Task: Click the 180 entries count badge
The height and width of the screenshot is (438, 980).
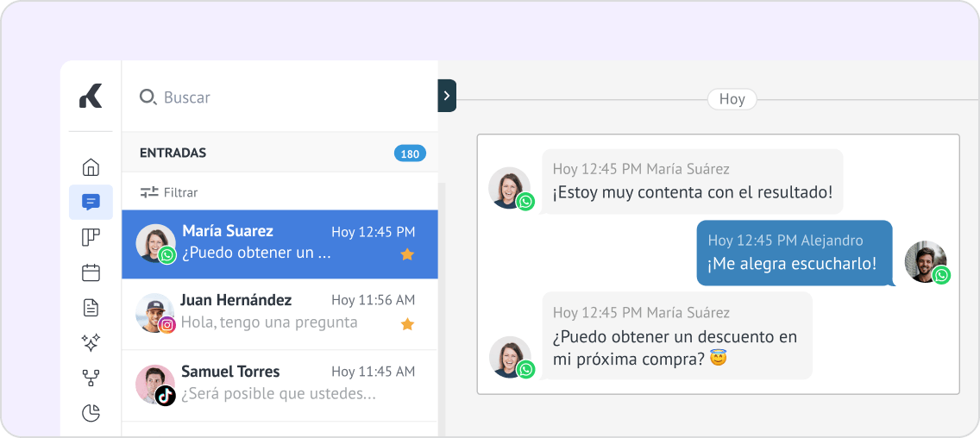Action: point(410,153)
